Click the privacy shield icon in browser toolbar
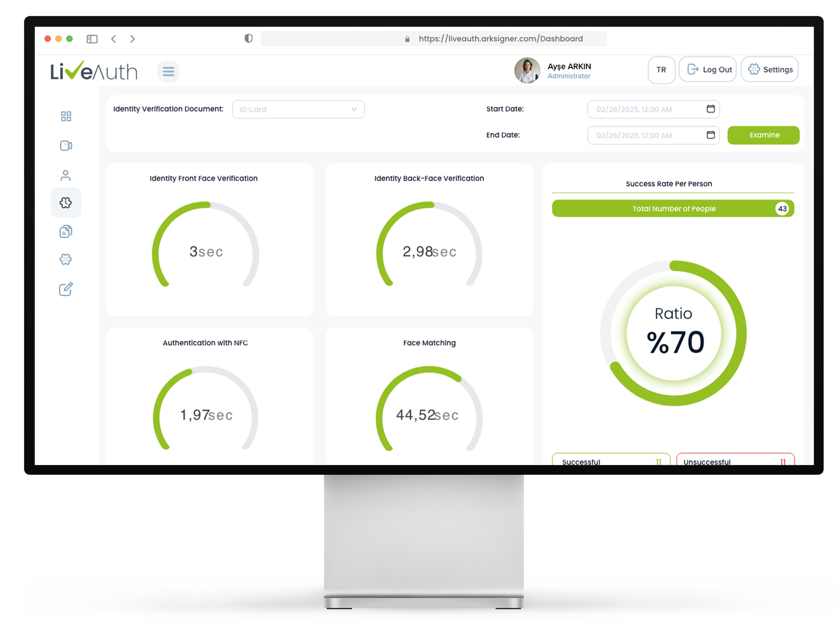 [x=249, y=39]
